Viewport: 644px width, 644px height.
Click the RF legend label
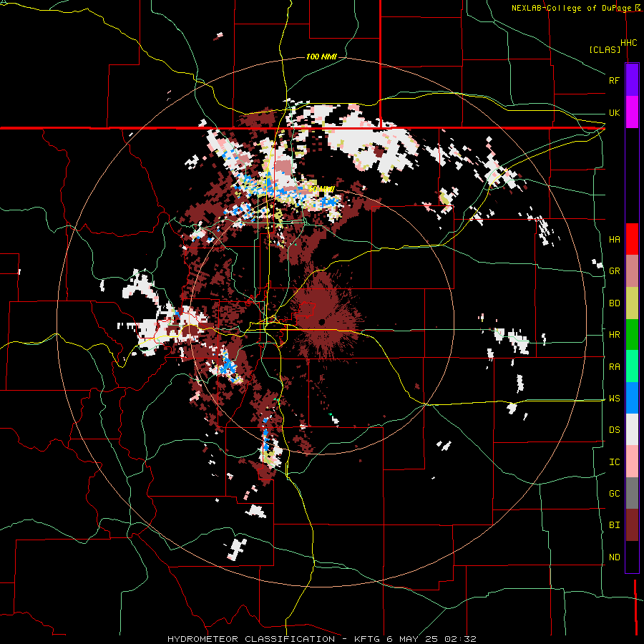tap(614, 80)
